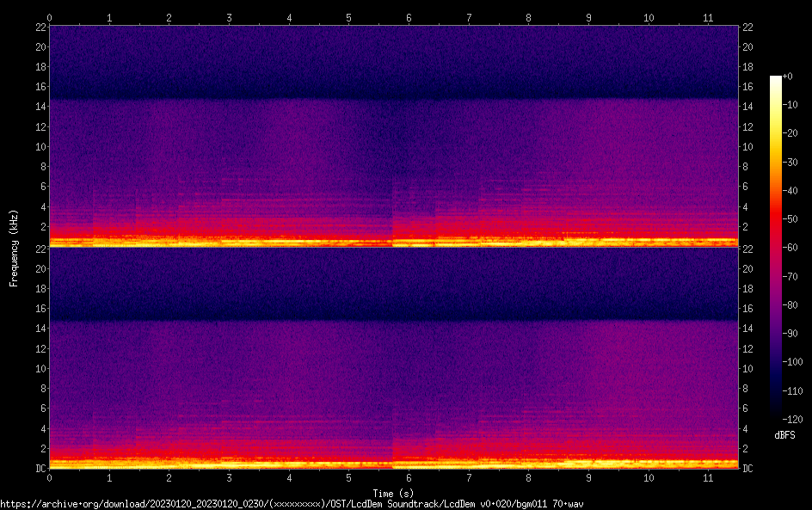Select the +0 label on the dBFS scale

click(788, 77)
